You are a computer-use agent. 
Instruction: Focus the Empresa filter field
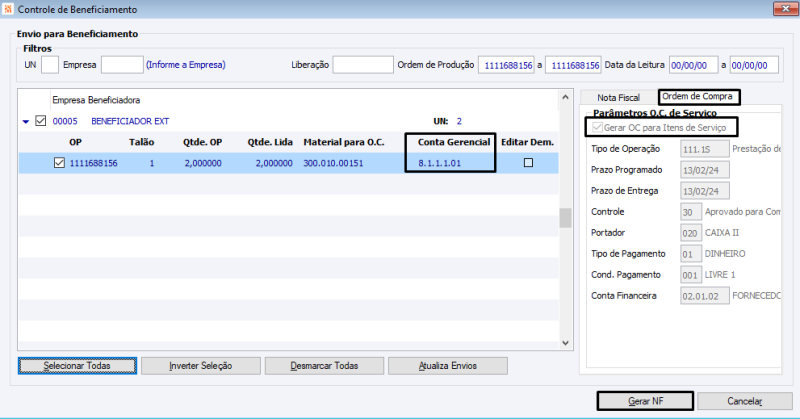pyautogui.click(x=122, y=65)
